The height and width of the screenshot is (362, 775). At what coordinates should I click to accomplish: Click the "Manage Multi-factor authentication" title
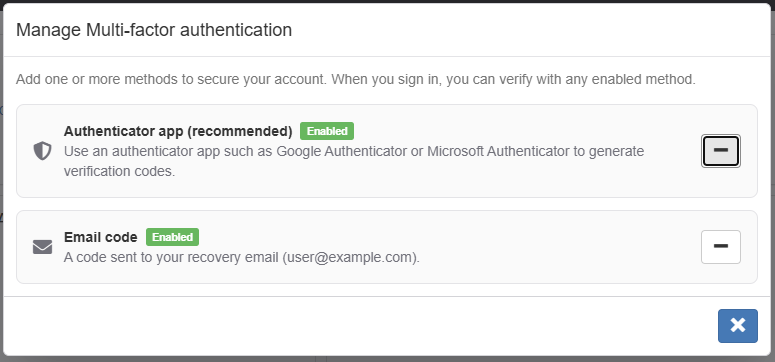point(154,30)
